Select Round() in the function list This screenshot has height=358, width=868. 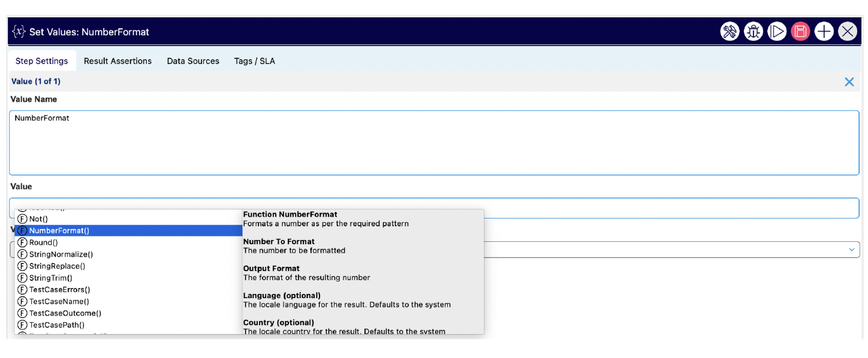pos(129,242)
